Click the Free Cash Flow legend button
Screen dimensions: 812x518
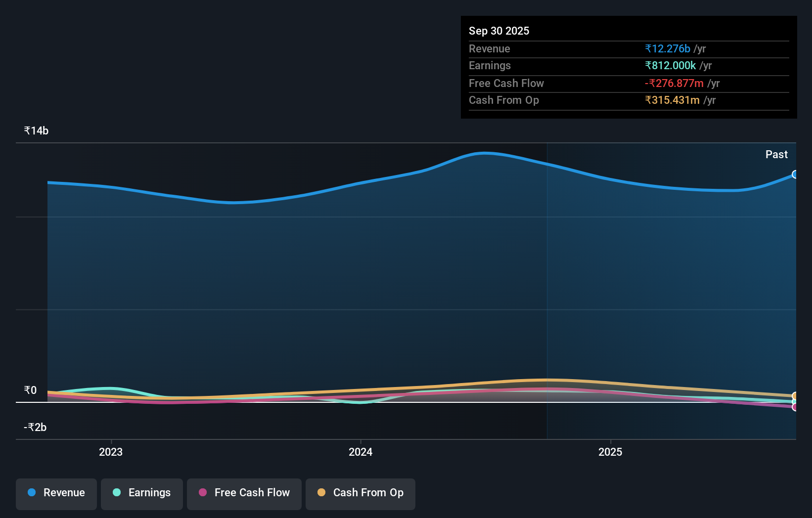click(x=244, y=494)
